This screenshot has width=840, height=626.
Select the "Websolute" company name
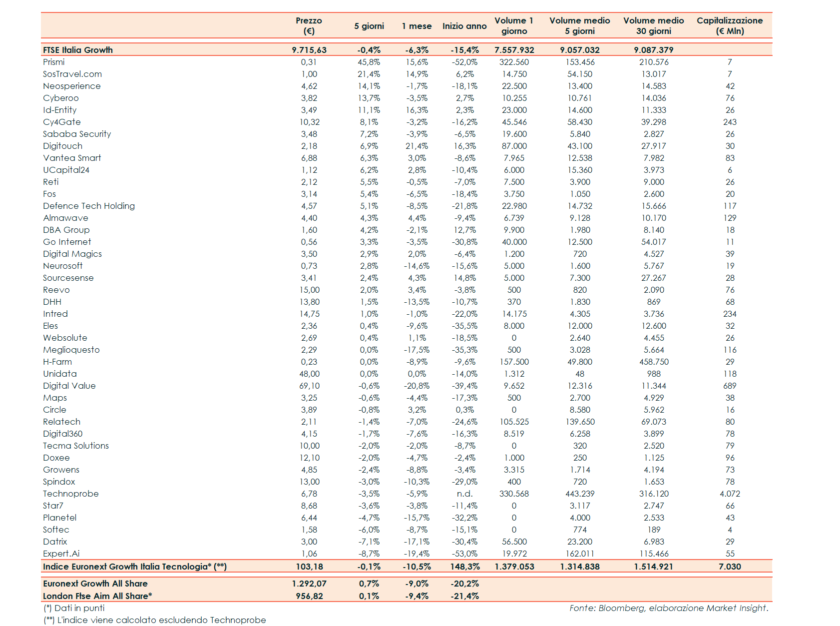pos(65,338)
